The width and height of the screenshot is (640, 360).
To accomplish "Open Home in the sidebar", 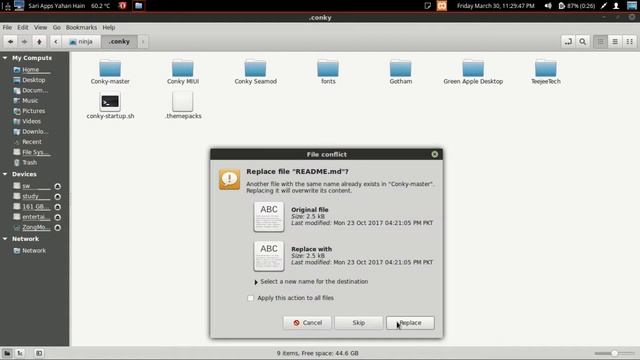I will 31,70.
